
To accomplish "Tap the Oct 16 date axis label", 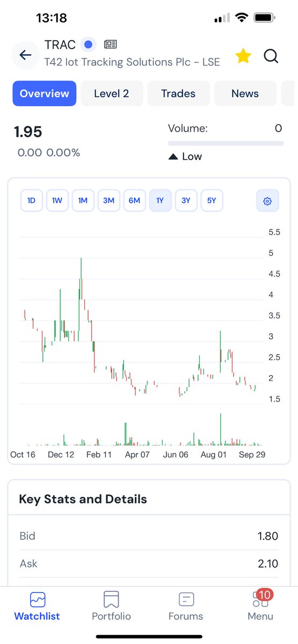I will pos(23,455).
